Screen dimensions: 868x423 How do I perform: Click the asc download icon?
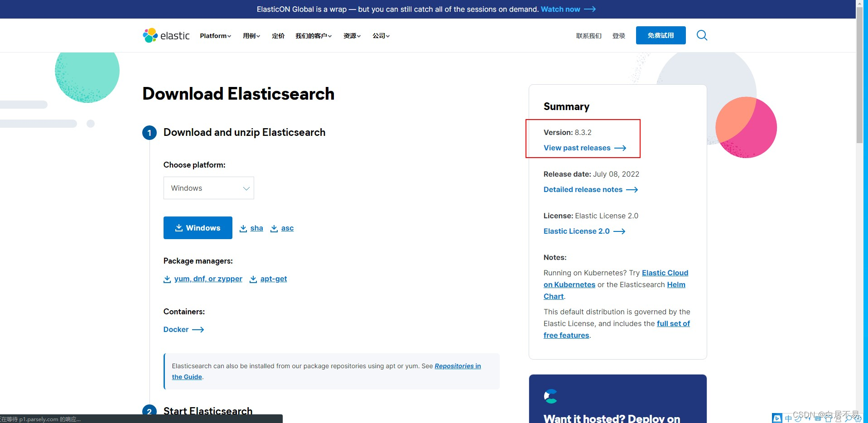[274, 228]
